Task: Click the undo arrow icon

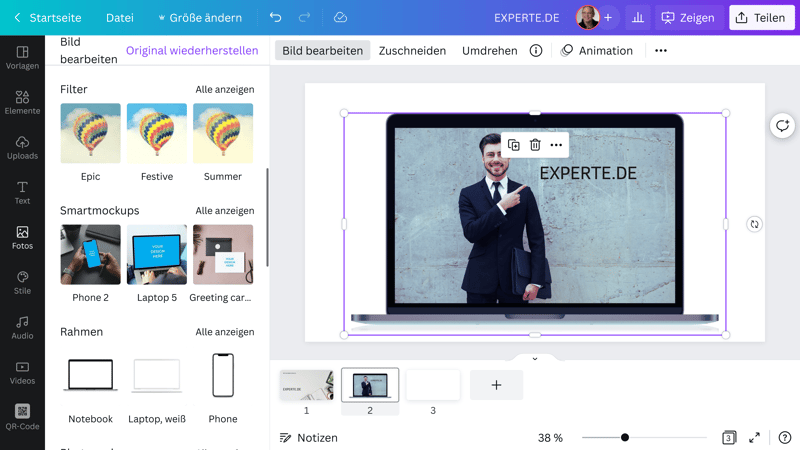Action: tap(276, 17)
